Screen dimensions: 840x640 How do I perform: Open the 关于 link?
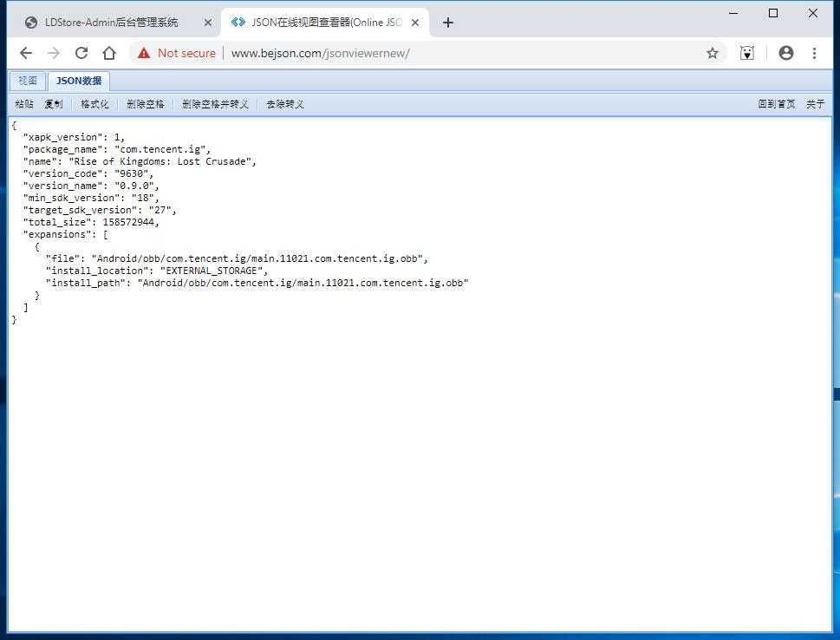coord(815,104)
